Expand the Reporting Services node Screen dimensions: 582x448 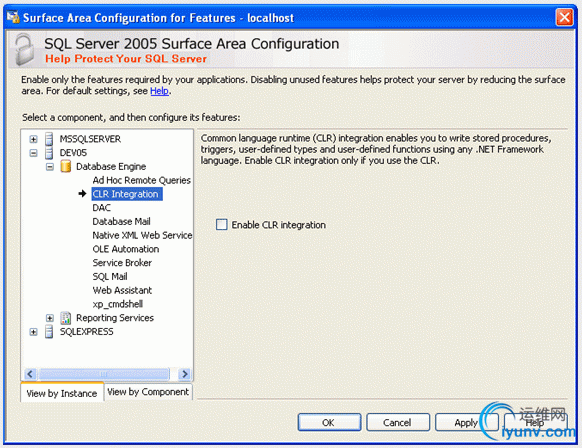point(50,318)
